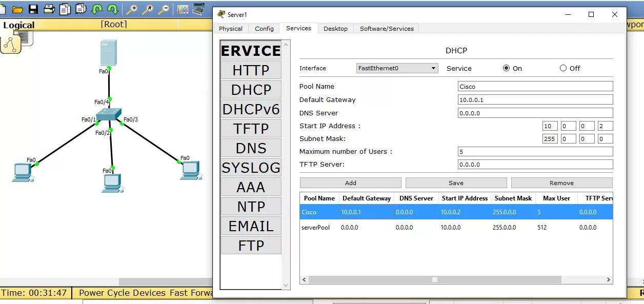
Task: Reset the workspace zoom level
Action: 149,9
